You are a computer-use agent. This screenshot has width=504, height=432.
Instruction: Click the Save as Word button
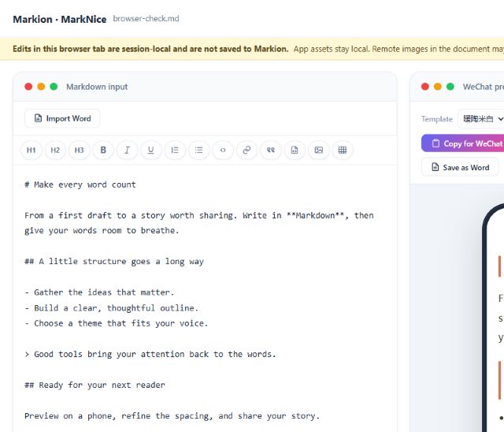click(460, 167)
